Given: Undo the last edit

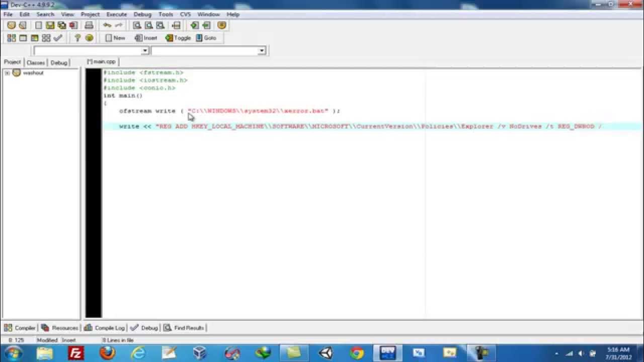Looking at the screenshot, I should (107, 25).
